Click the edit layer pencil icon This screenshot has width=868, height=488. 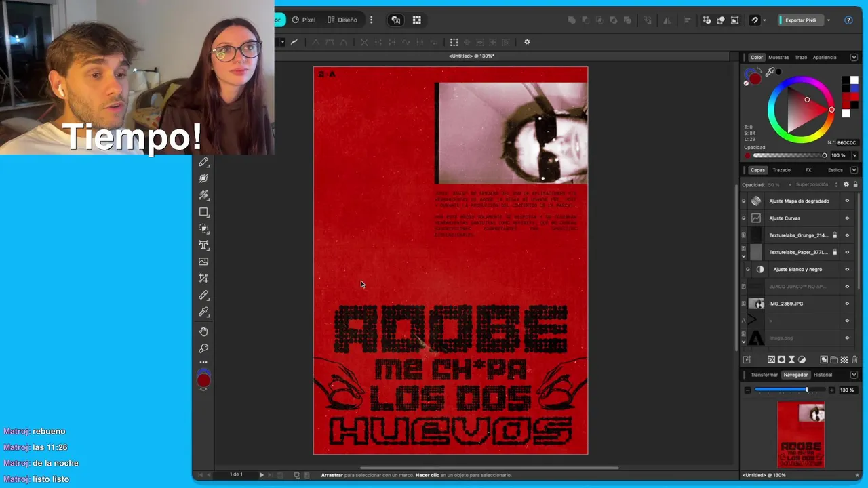pyautogui.click(x=747, y=360)
